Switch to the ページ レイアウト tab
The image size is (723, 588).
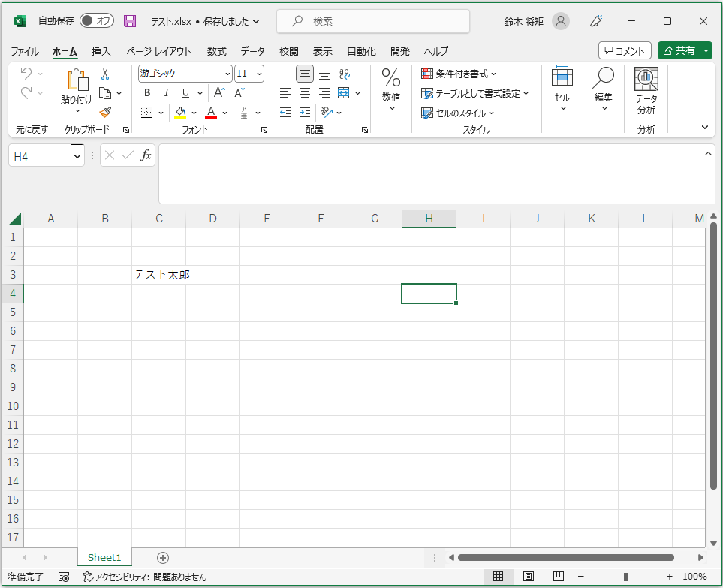coord(158,51)
